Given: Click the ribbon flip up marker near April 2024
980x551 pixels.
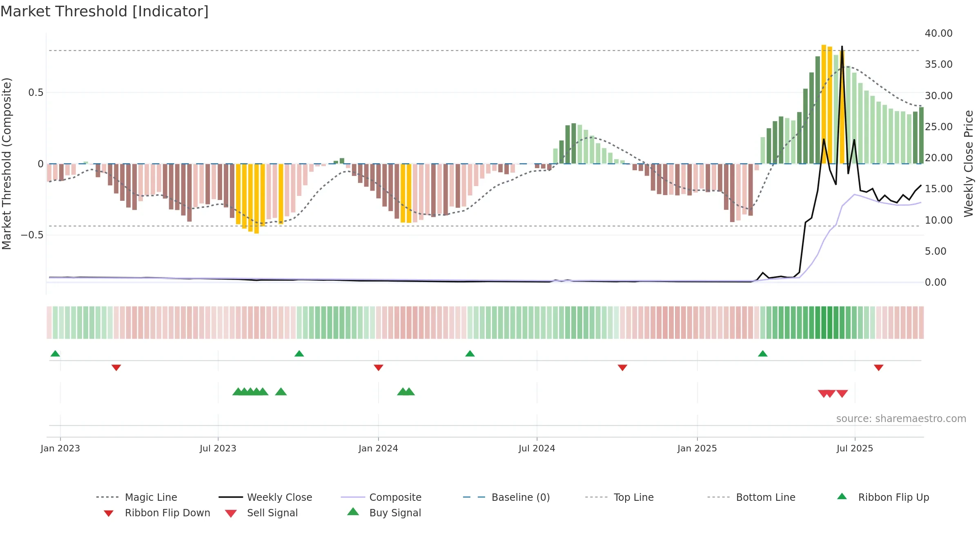Looking at the screenshot, I should [470, 353].
